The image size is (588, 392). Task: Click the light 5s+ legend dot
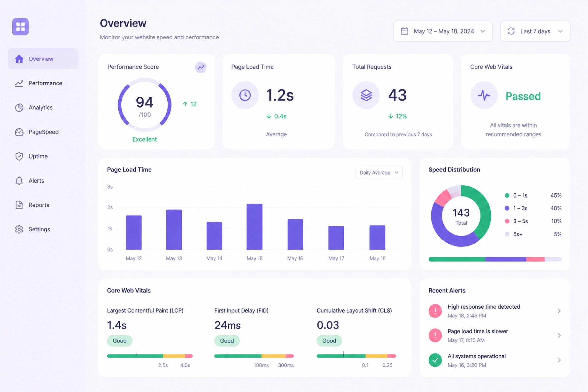coord(507,234)
